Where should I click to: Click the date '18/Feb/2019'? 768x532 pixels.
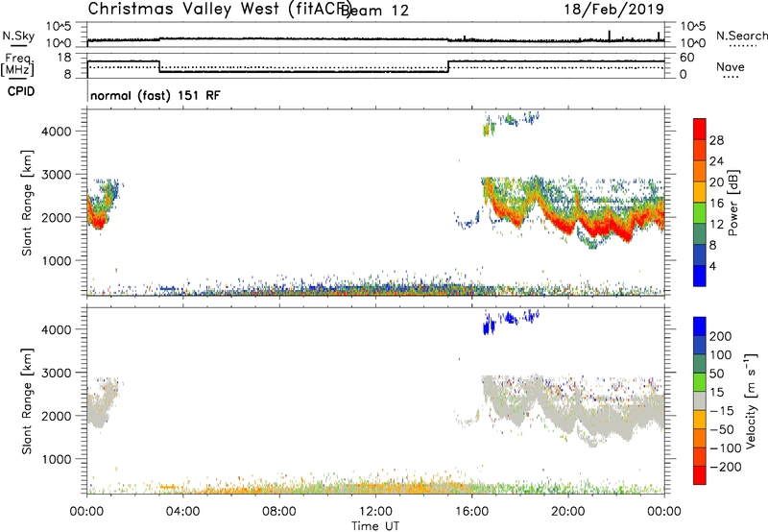tap(614, 10)
